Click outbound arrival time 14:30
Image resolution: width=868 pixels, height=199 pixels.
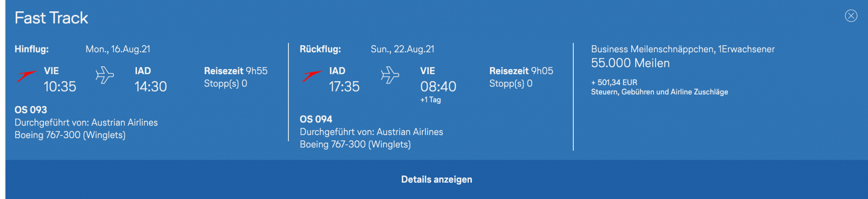point(151,87)
